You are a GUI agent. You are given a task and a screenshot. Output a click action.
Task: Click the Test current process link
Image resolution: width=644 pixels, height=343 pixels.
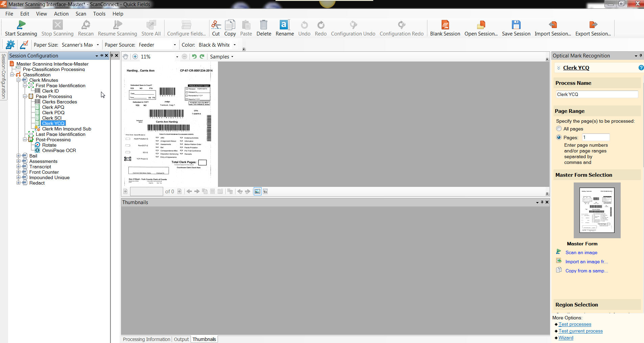(x=580, y=331)
